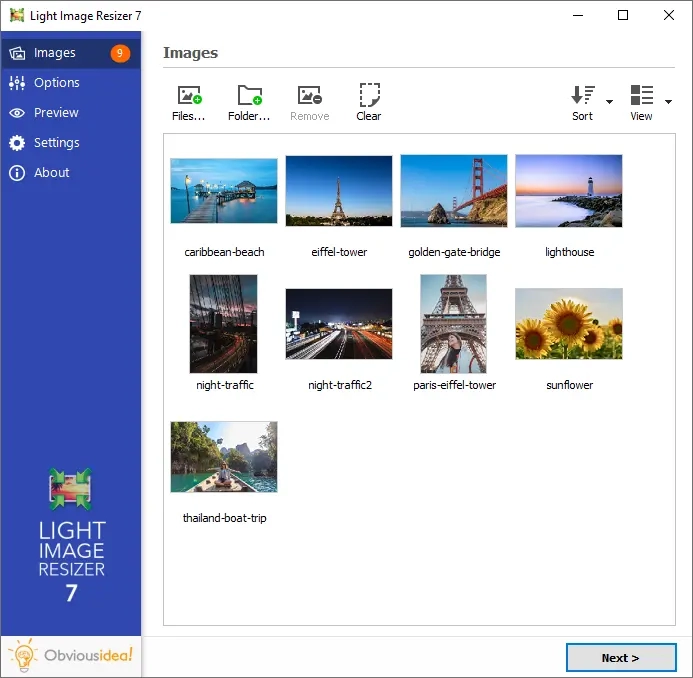Open the About sidebar section

coord(51,173)
